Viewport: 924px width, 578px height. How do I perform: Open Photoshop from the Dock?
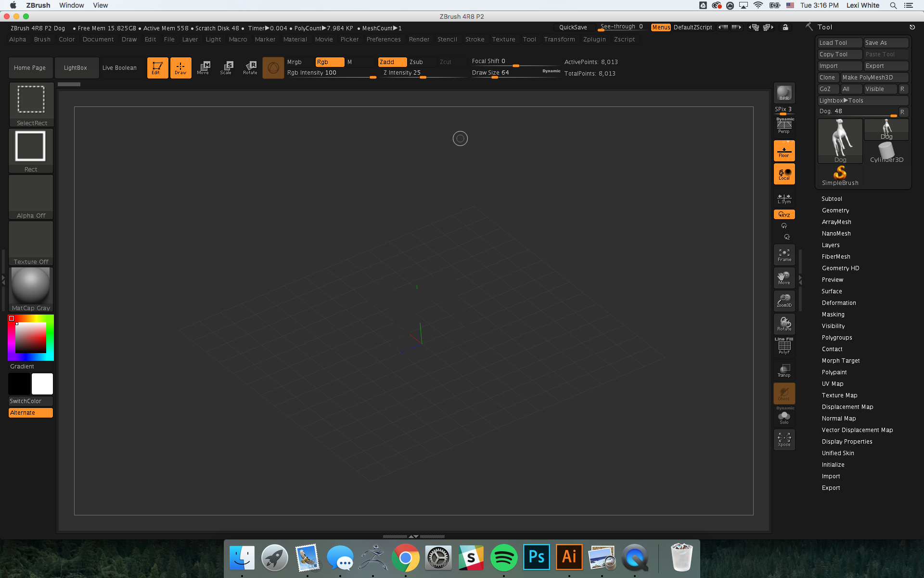point(537,558)
